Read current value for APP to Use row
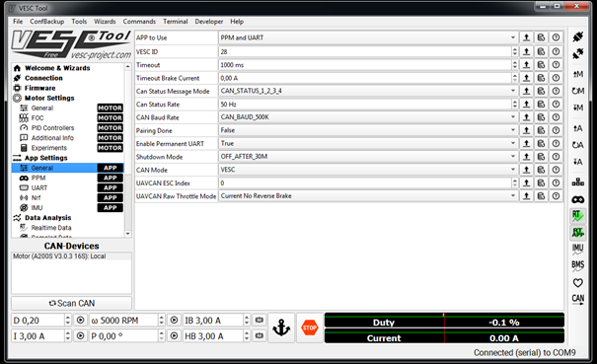Image resolution: width=597 pixels, height=364 pixels. 526,37
